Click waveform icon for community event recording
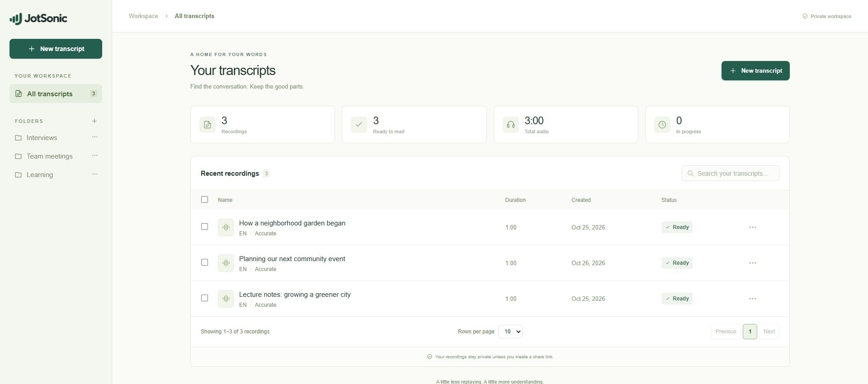 pyautogui.click(x=226, y=263)
